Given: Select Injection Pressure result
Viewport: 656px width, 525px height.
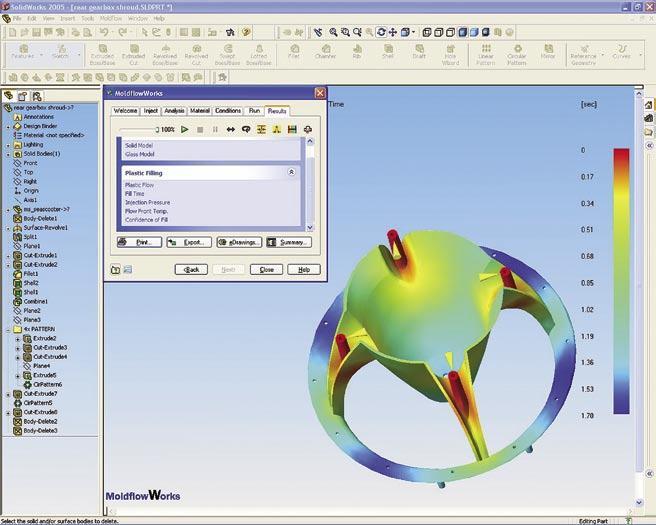Looking at the screenshot, I should coord(147,202).
